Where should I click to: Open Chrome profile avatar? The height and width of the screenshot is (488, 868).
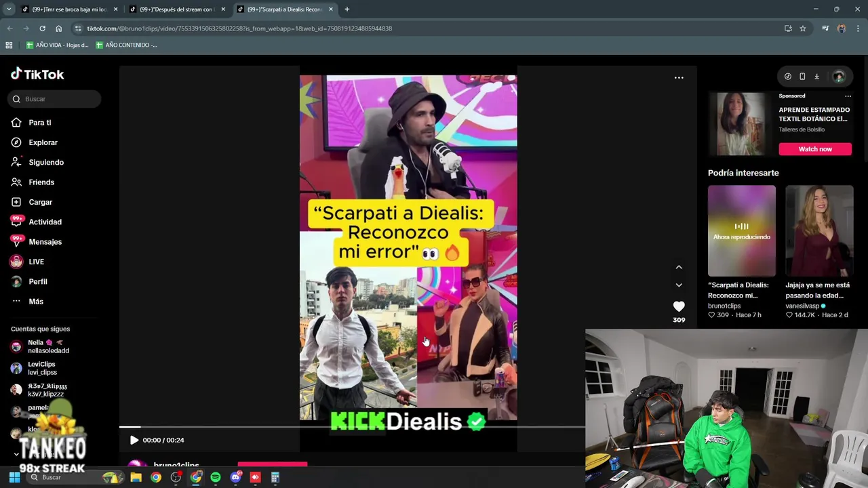(x=842, y=28)
